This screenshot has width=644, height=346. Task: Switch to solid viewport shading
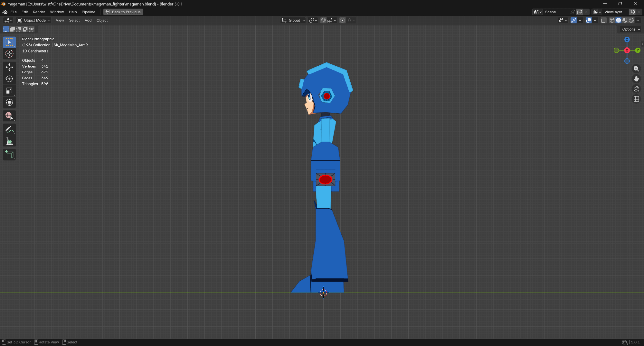[x=619, y=20]
